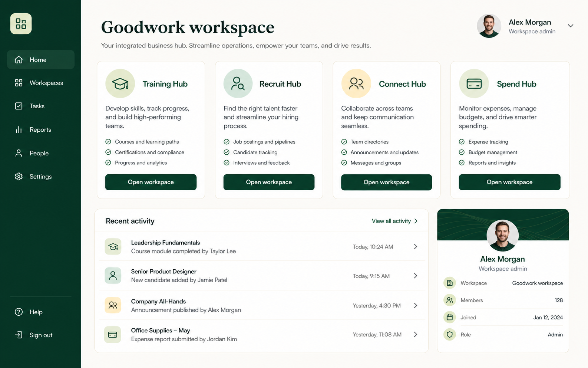The image size is (588, 368).
Task: Click checkmark beside Budget management
Action: click(462, 152)
